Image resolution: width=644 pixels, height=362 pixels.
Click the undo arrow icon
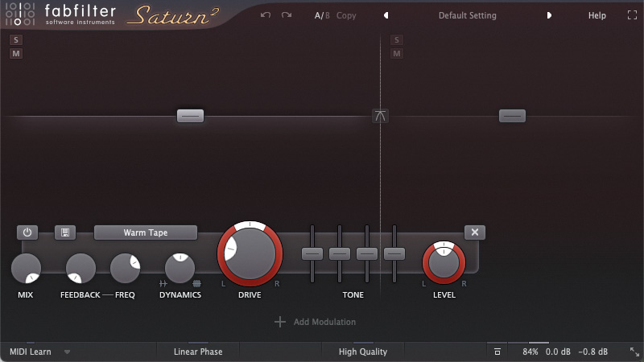point(266,15)
